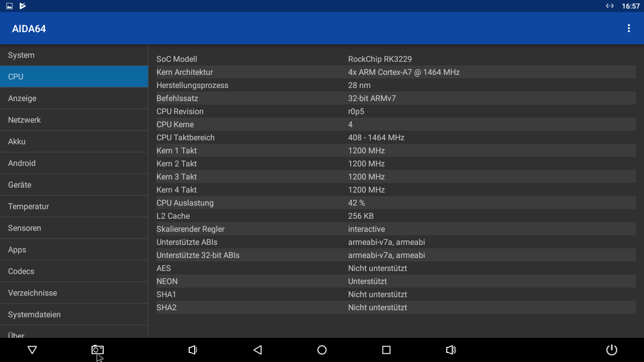Screen dimensions: 644x362
Task: Hide the navigation bar with down triangle
Action: pyautogui.click(x=32, y=350)
